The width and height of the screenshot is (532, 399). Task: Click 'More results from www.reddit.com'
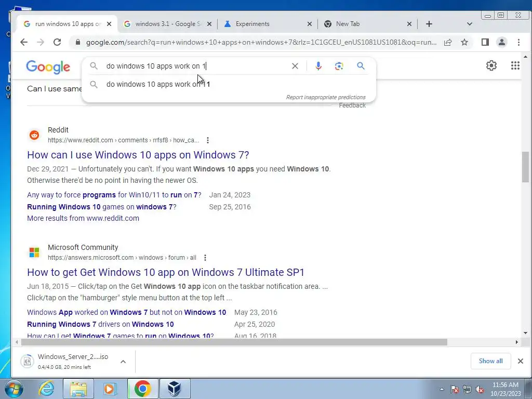coord(83,218)
